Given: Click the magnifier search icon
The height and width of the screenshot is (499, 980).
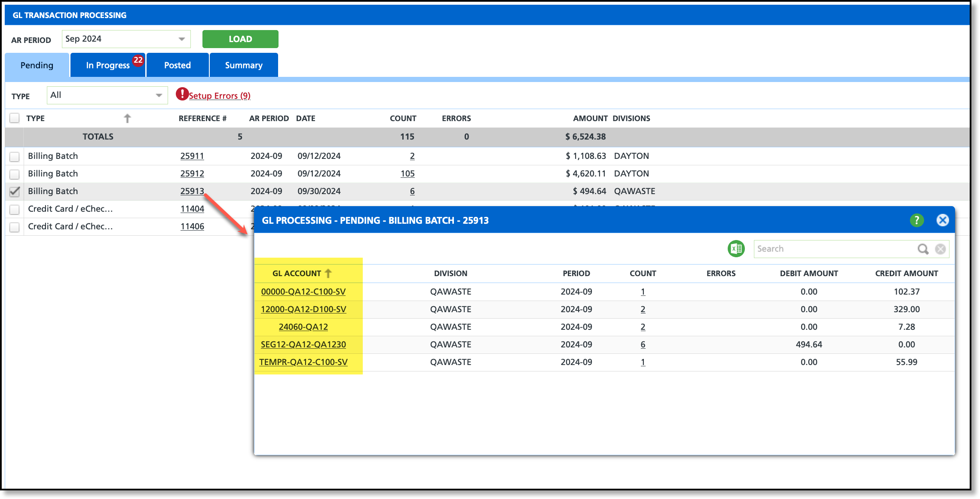Looking at the screenshot, I should (922, 249).
